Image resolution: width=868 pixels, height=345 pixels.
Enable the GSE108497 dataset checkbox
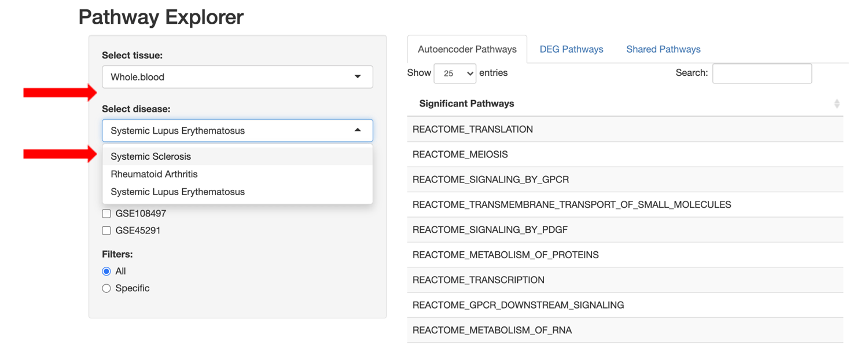click(x=106, y=213)
